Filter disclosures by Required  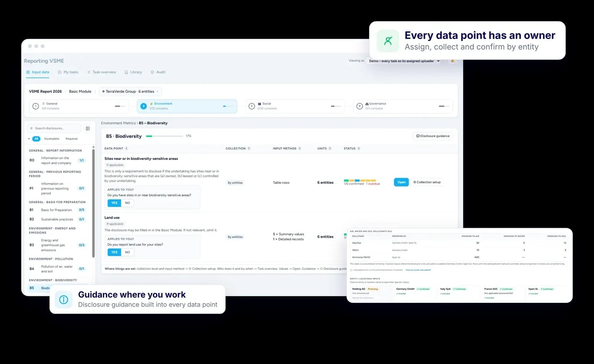tap(72, 139)
